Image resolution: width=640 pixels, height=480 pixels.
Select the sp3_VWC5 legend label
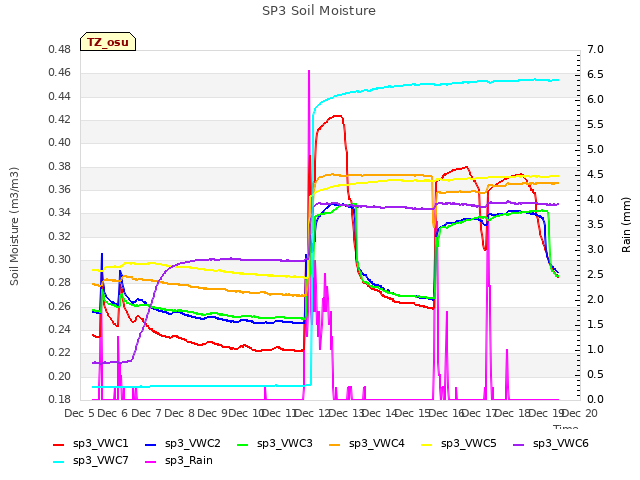click(469, 444)
